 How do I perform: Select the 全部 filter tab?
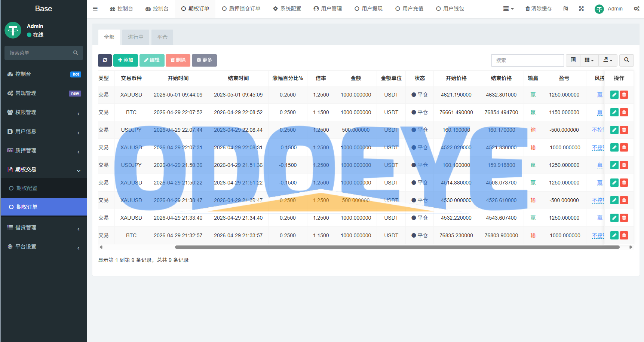pos(109,37)
